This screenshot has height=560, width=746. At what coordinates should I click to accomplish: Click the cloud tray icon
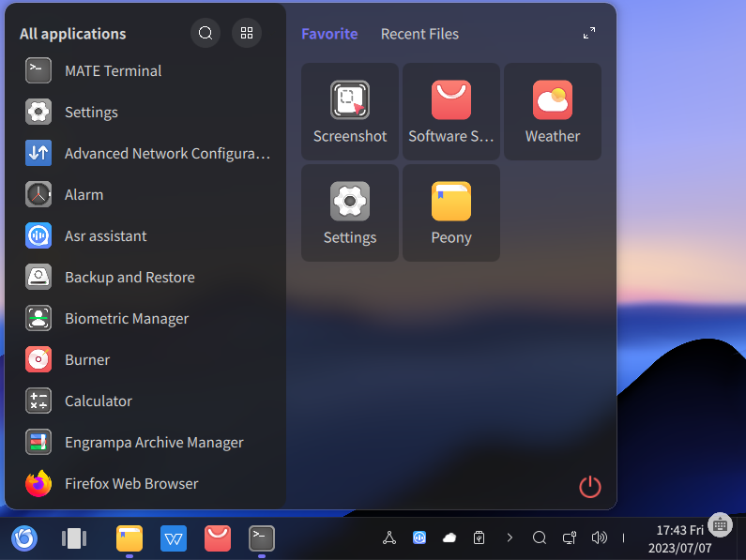[449, 537]
